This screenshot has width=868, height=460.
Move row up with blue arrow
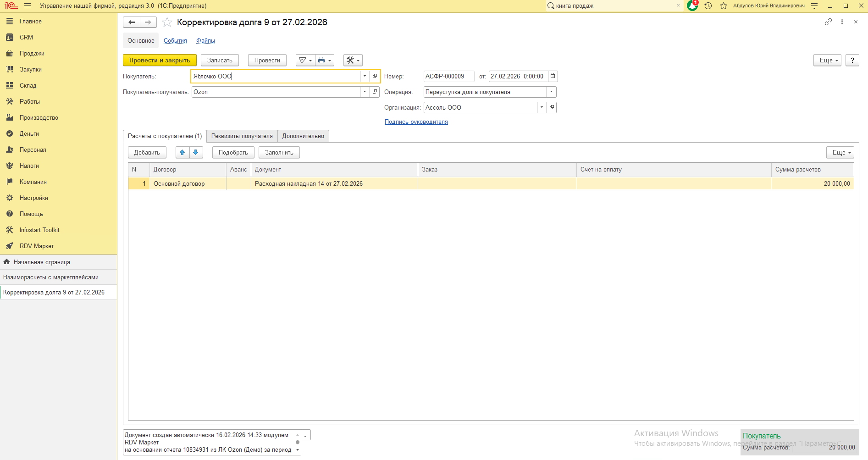(182, 152)
